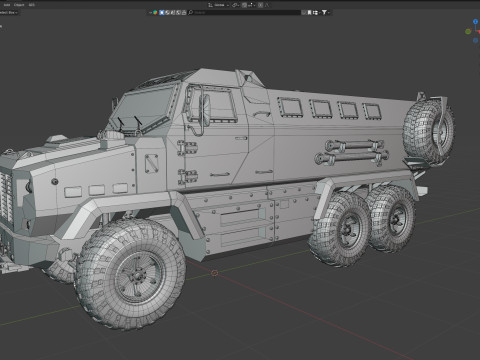The image size is (480, 360).
Task: Toggle the snapping magnet button
Action: click(x=244, y=5)
